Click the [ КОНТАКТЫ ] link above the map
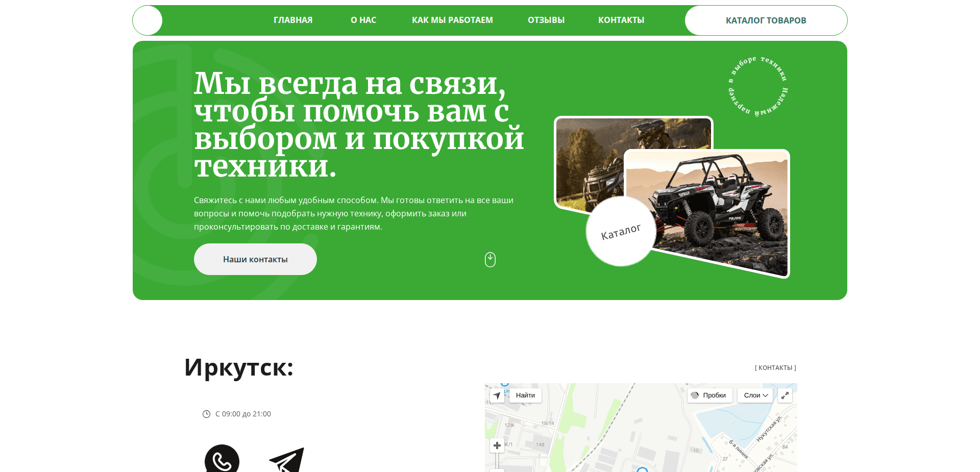 [x=775, y=367]
